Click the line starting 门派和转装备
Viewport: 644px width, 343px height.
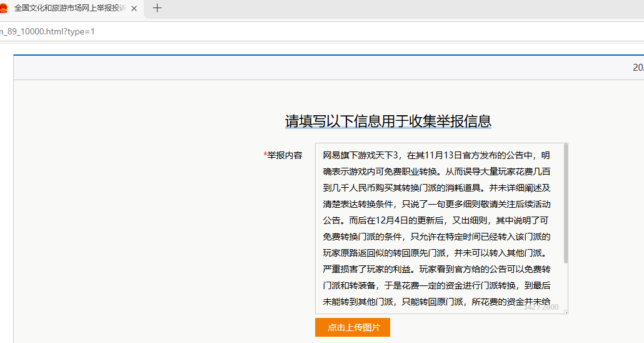coord(436,285)
